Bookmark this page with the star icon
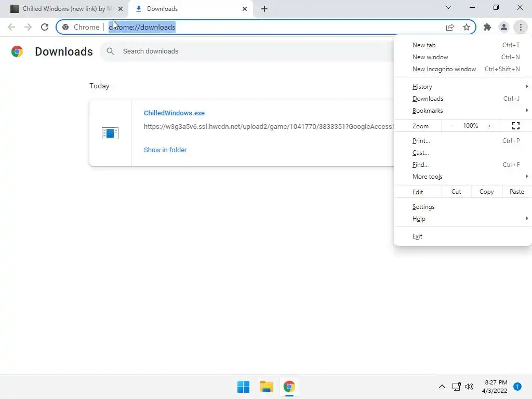This screenshot has width=532, height=399. [x=467, y=27]
